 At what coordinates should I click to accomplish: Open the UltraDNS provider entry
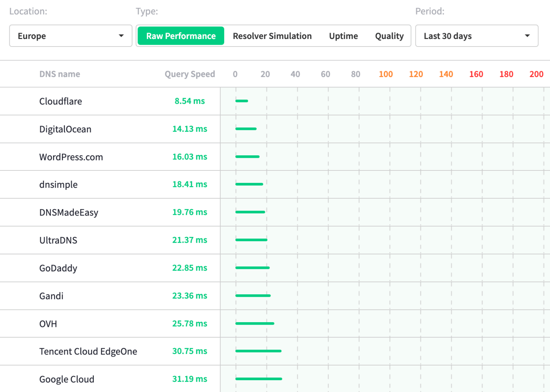(58, 240)
